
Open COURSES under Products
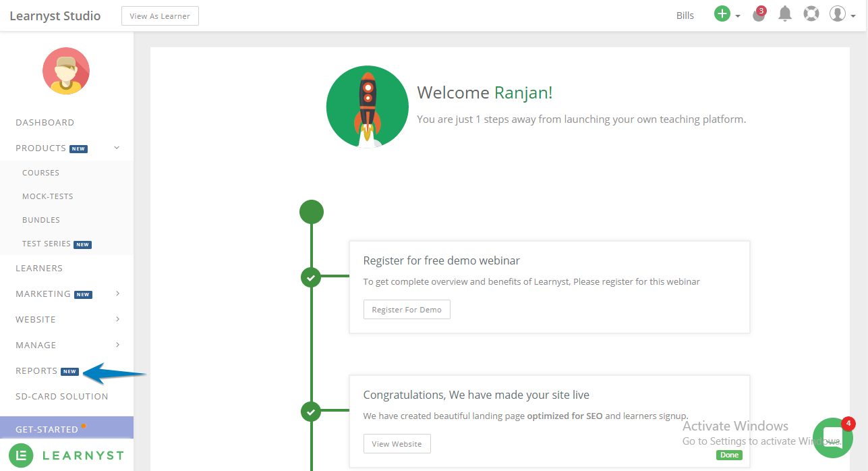(x=41, y=173)
